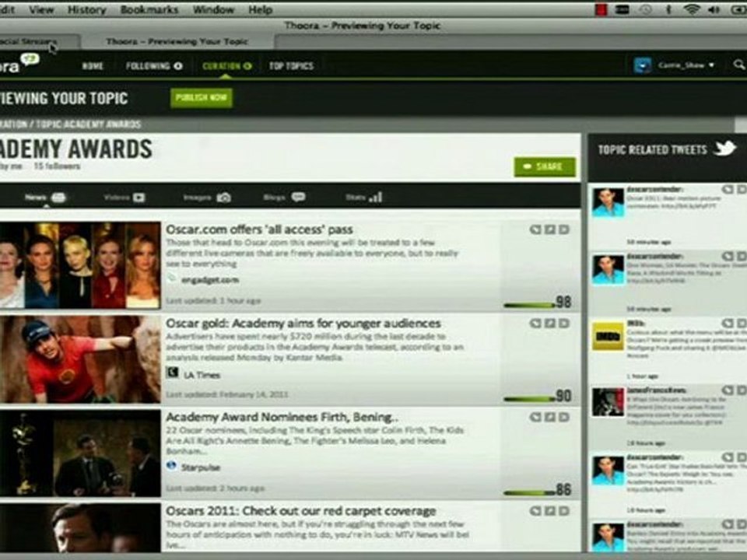Click the yellow IMDb avatar in tweets panel

pos(608,336)
